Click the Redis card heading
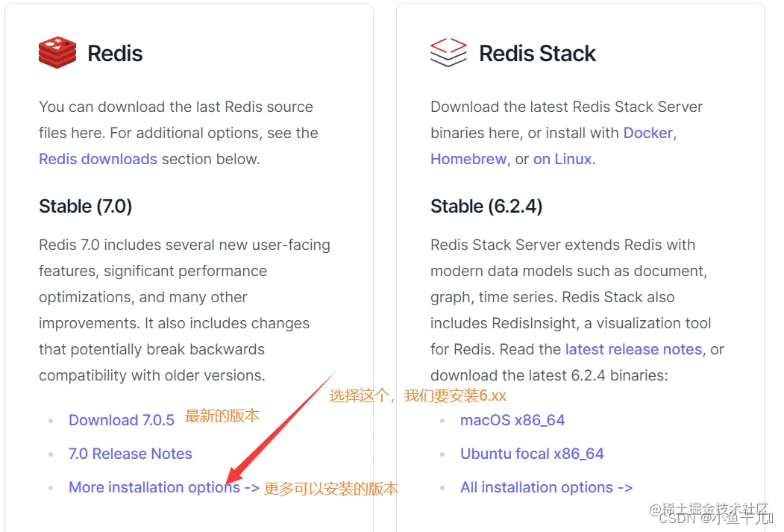Viewport: 784px width, 532px height. point(115,53)
